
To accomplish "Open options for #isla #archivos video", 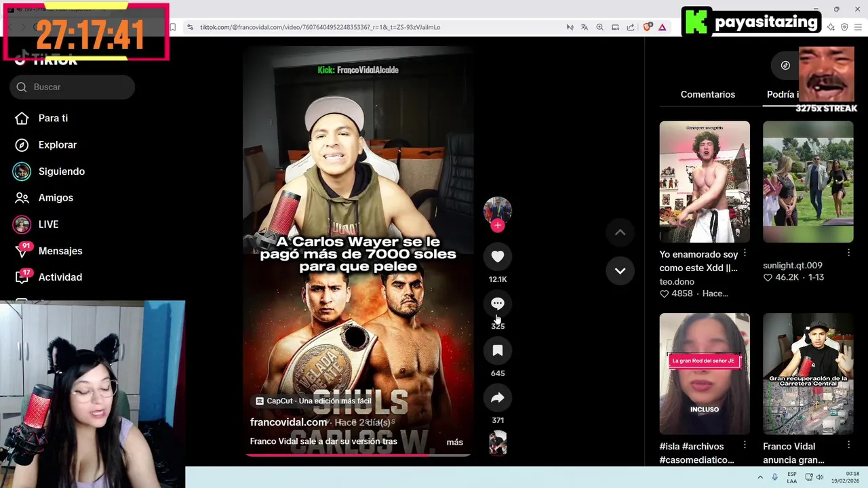I will click(745, 445).
